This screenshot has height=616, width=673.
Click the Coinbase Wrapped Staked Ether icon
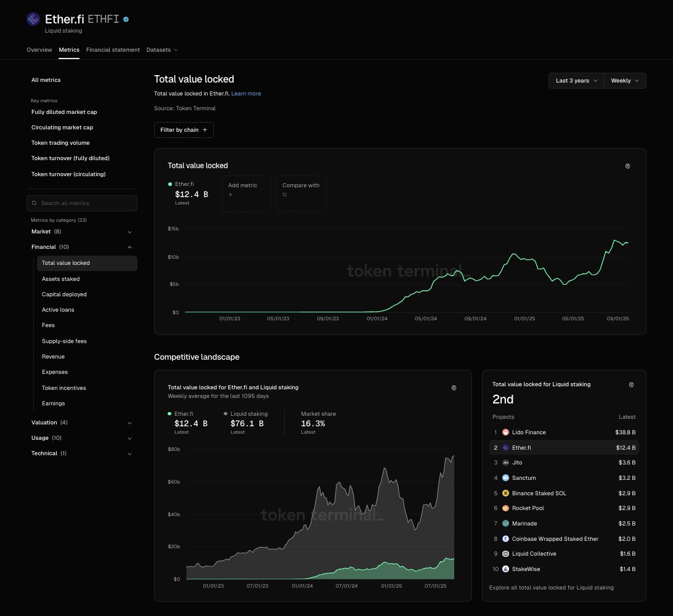click(x=505, y=539)
